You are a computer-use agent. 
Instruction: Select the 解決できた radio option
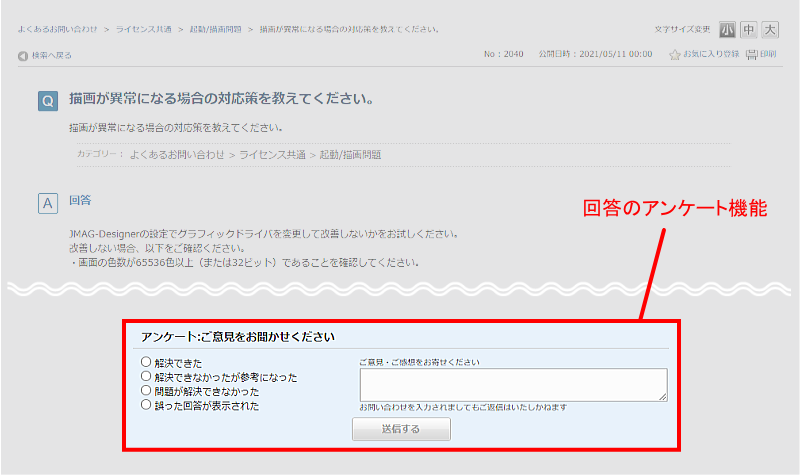[x=146, y=362]
